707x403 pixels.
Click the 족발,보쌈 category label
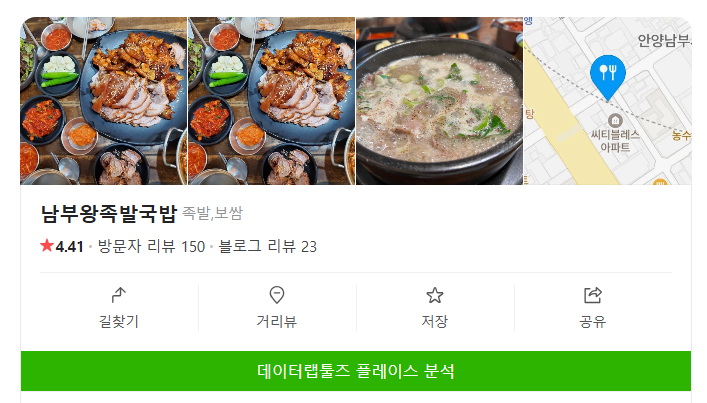click(x=212, y=213)
